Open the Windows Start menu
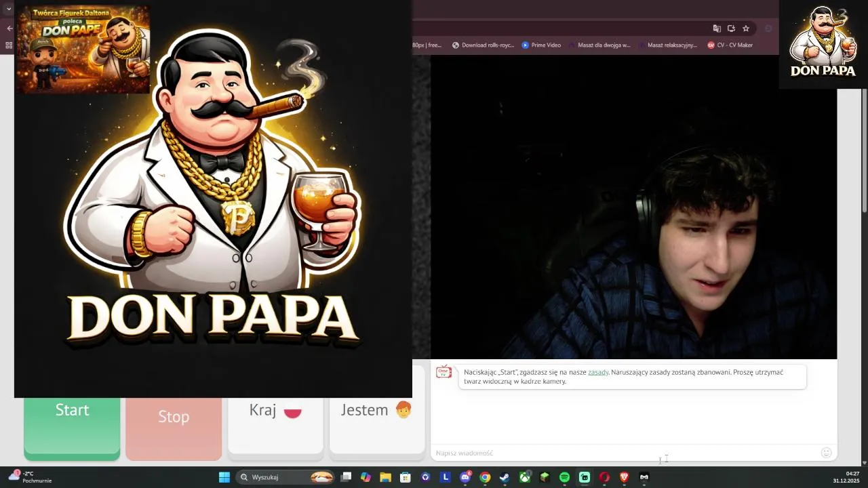The height and width of the screenshot is (488, 868). point(224,477)
